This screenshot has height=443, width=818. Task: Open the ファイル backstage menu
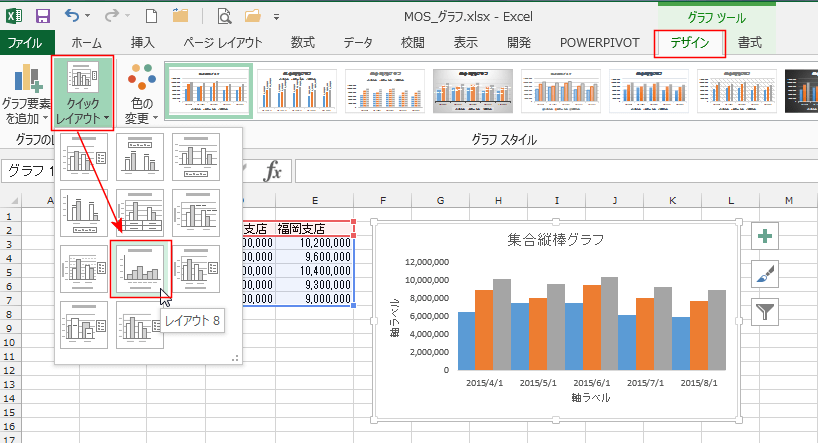[25, 43]
